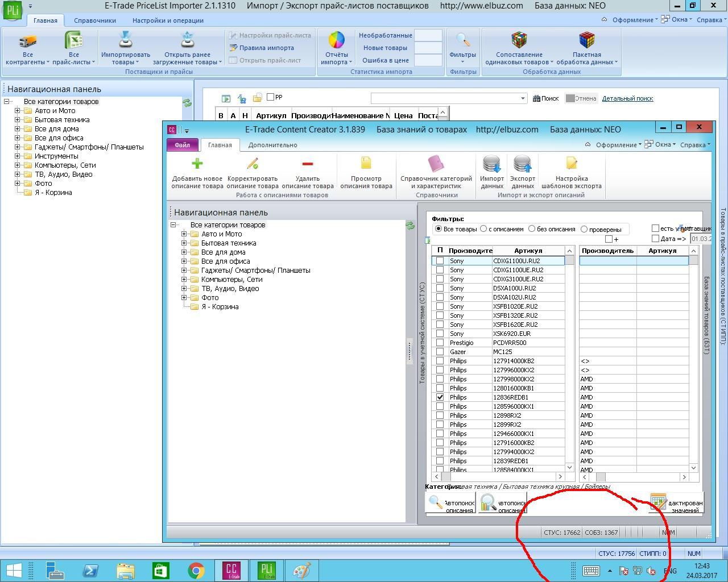Expand Фото in Content Creator tree
728x582 pixels.
pyautogui.click(x=184, y=298)
